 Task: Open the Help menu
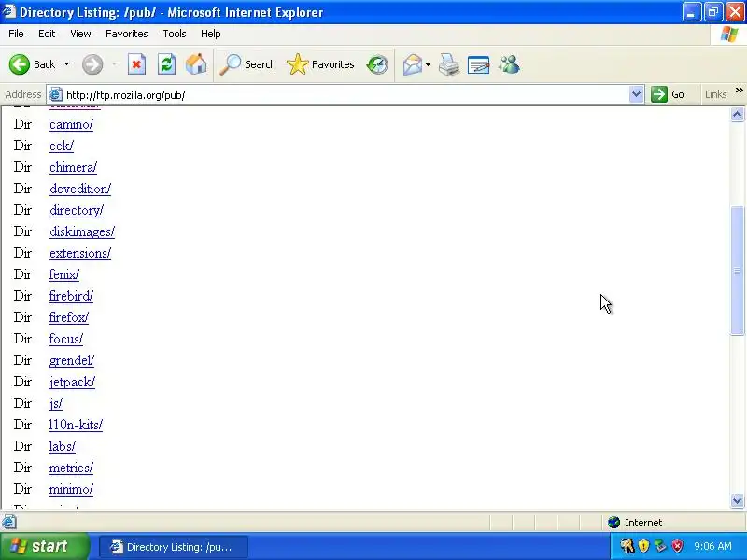(211, 34)
